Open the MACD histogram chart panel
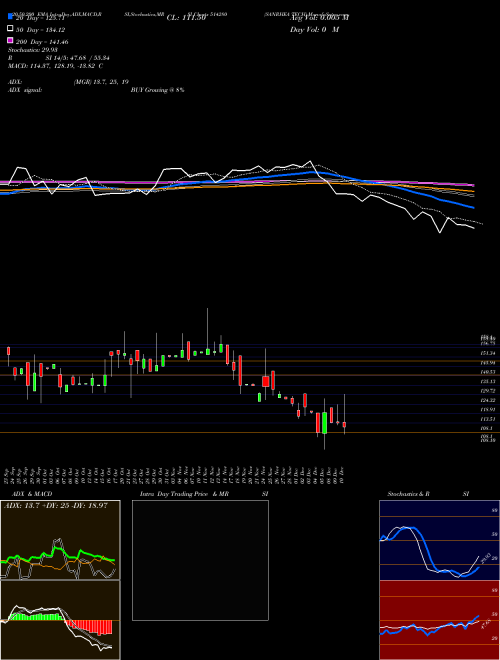Screen dimensions: 500x660 (60, 620)
